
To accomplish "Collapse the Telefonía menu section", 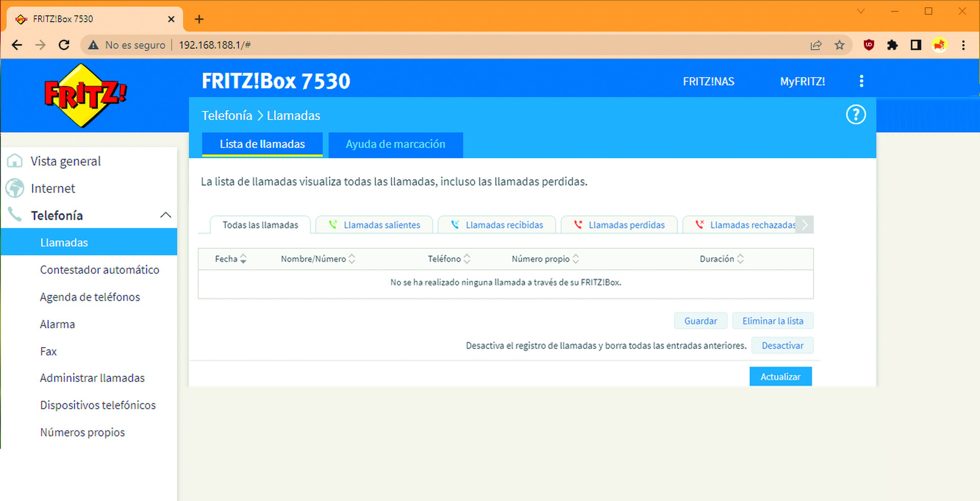I will pyautogui.click(x=165, y=215).
